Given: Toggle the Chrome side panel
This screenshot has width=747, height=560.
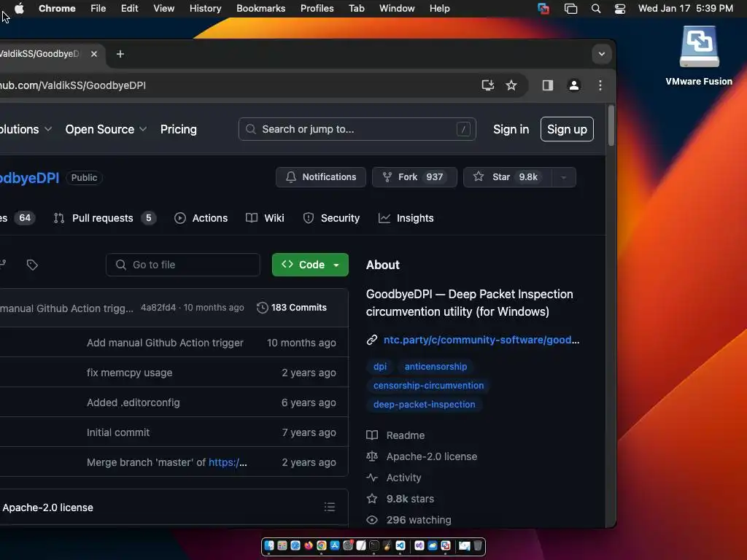Looking at the screenshot, I should (x=547, y=85).
